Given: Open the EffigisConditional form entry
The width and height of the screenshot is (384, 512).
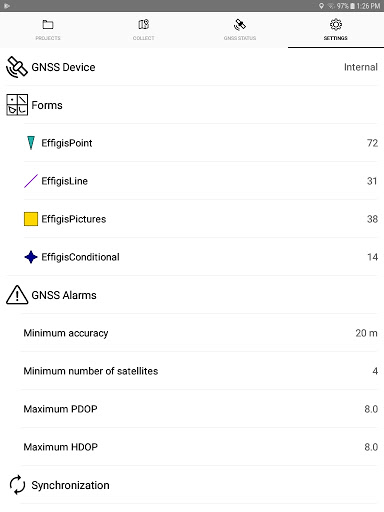Looking at the screenshot, I should [201, 257].
